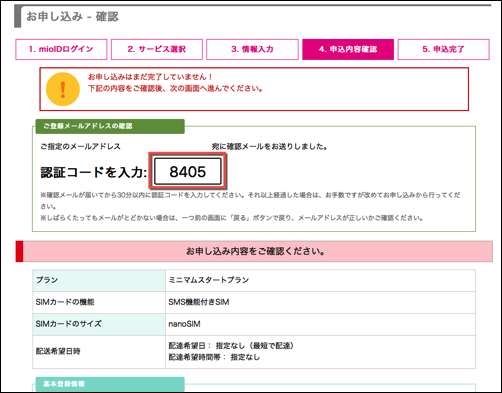Click the プラン row label

point(99,280)
